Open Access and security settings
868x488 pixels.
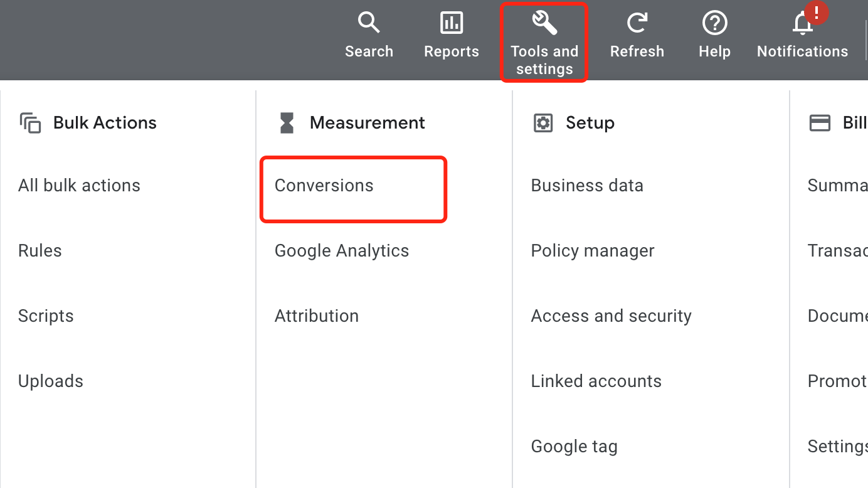(611, 316)
